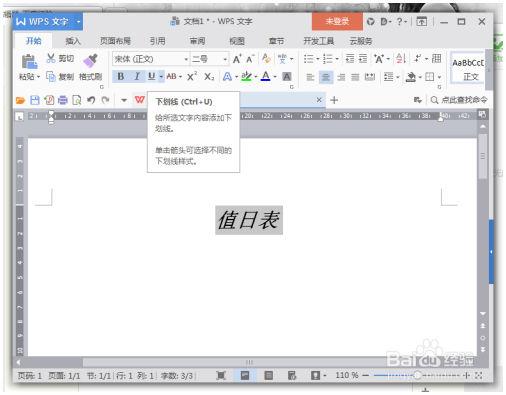
Task: Open the 视图 tab
Action: tap(237, 41)
